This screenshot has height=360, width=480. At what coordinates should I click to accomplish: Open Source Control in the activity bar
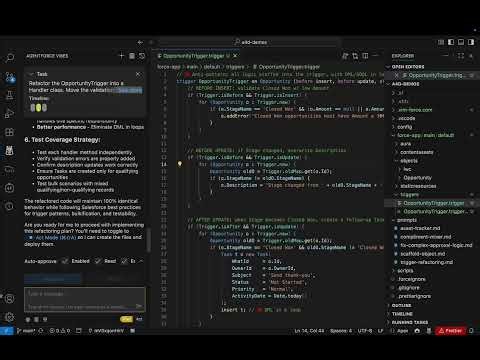coord(10,77)
